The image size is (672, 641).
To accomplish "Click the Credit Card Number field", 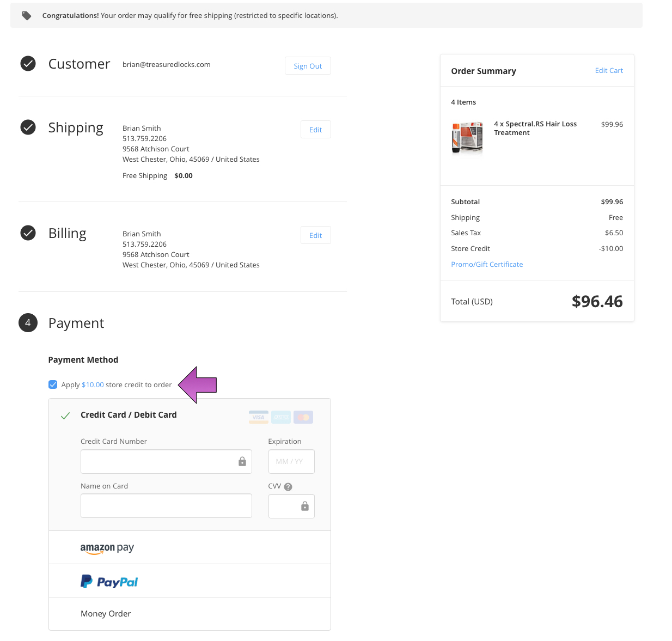I will [159, 462].
